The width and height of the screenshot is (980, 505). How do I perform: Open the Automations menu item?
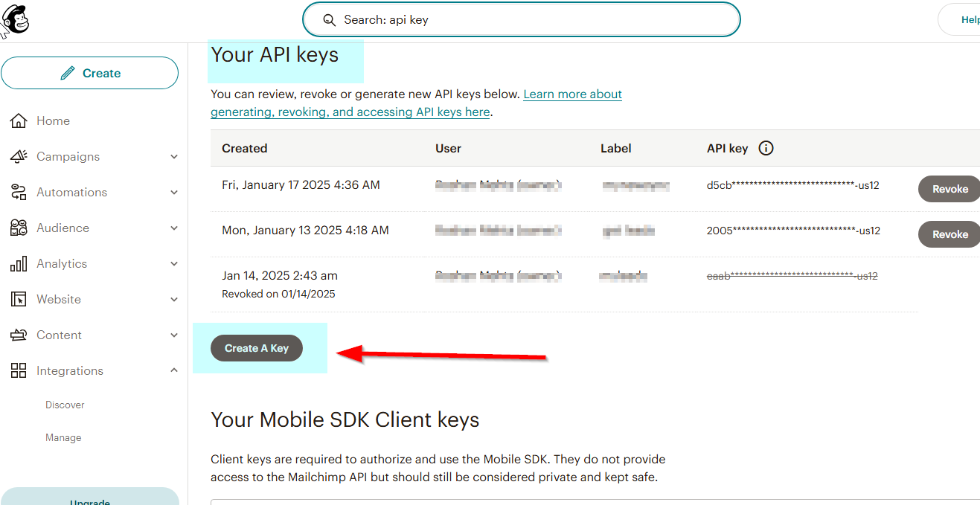tap(71, 192)
